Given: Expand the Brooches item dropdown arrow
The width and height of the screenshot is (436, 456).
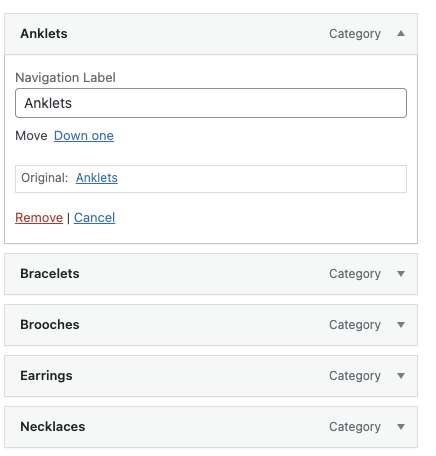Looking at the screenshot, I should click(x=401, y=325).
